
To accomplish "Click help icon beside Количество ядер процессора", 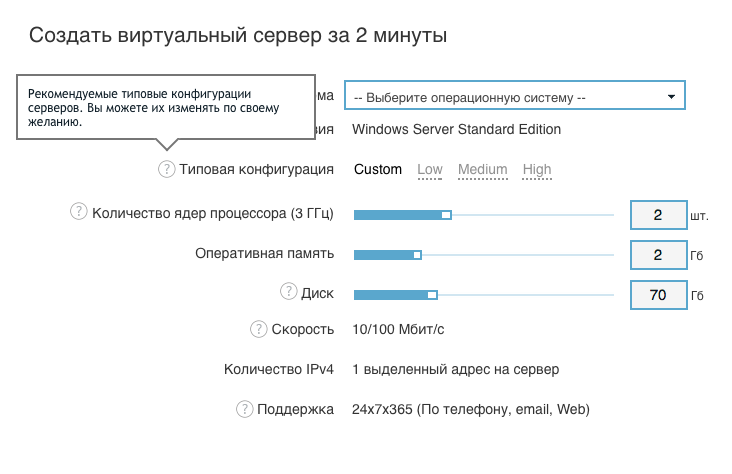I will [78, 212].
